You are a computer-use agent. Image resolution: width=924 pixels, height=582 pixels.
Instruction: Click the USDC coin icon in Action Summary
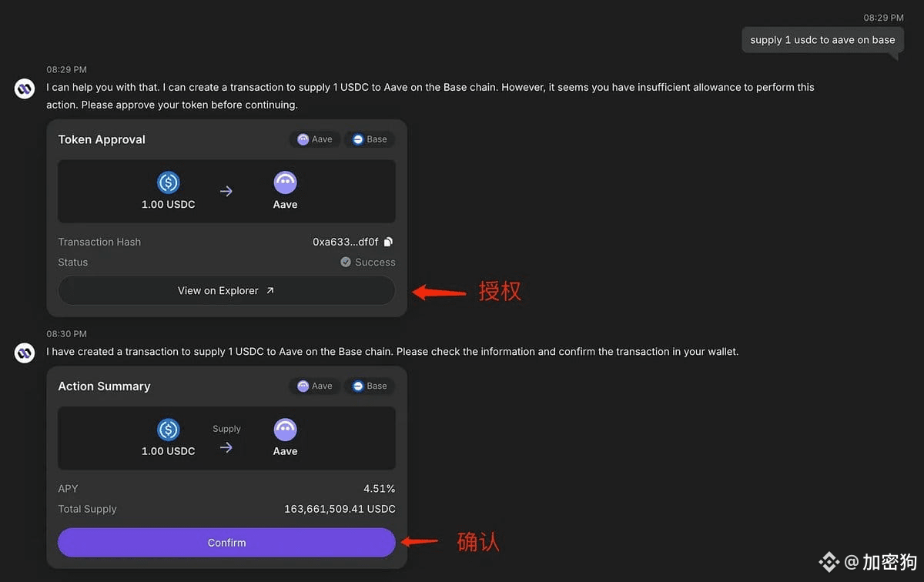coord(169,430)
